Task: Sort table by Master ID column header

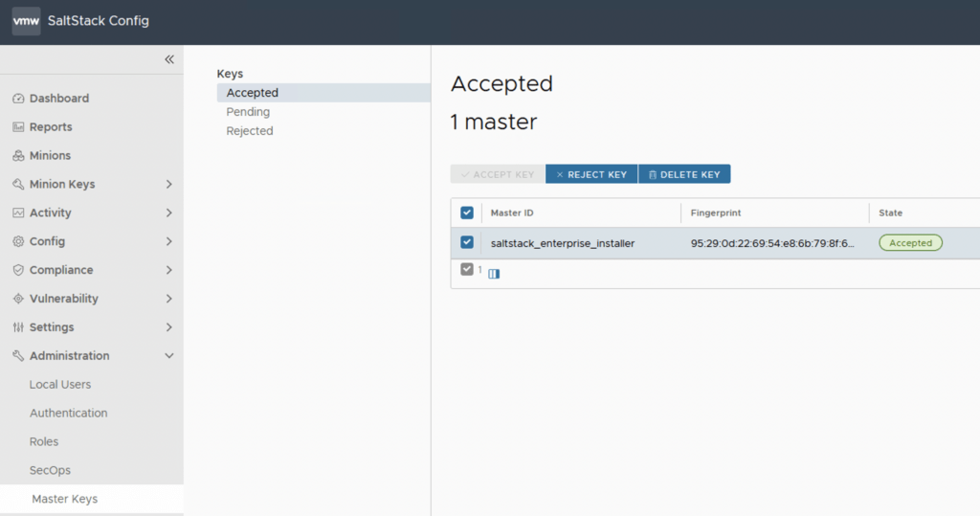Action: 512,213
